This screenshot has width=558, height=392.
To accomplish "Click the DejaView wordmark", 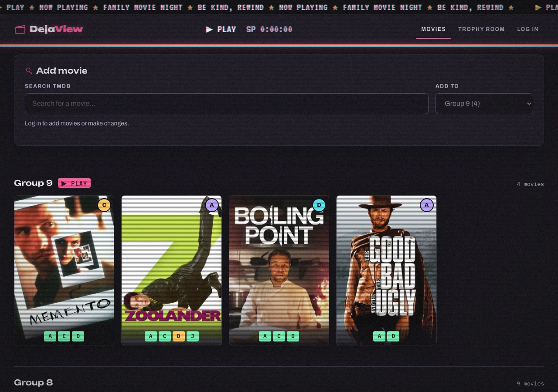I will pyautogui.click(x=56, y=29).
